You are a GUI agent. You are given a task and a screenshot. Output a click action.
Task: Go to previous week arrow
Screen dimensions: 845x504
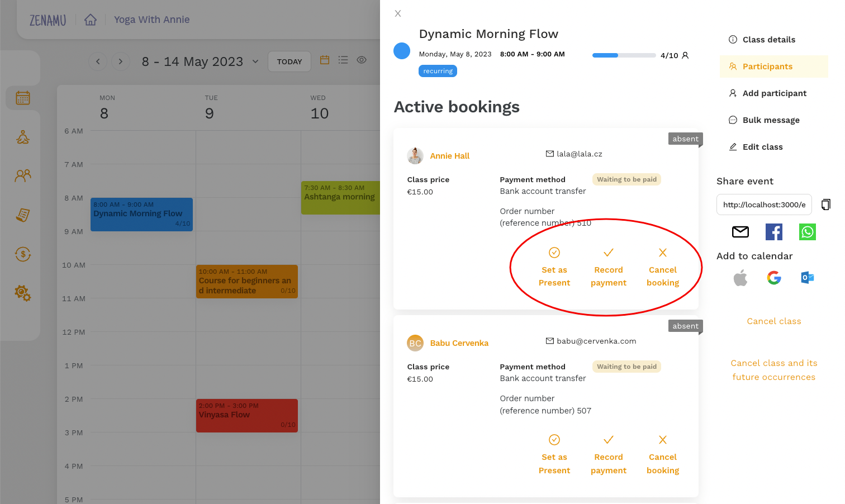pyautogui.click(x=98, y=61)
